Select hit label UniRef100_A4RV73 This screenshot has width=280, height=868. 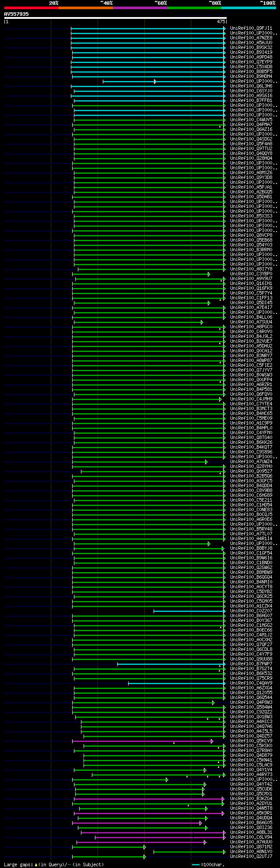click(251, 775)
